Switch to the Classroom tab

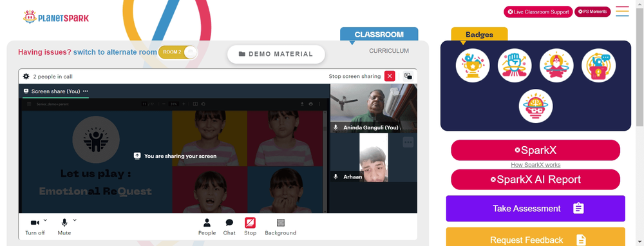click(379, 35)
